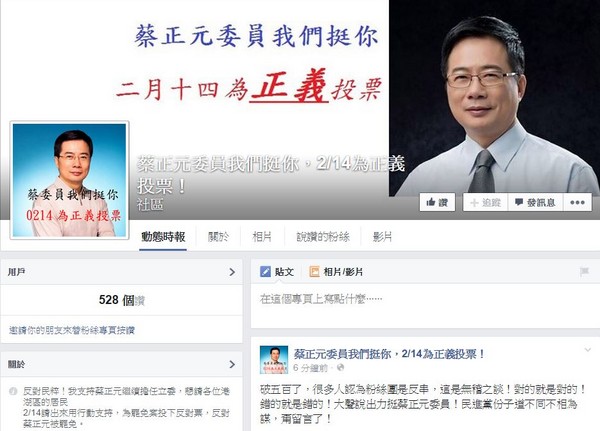Open the 關於 About tab
This screenshot has height=431, width=600.
coord(218,237)
